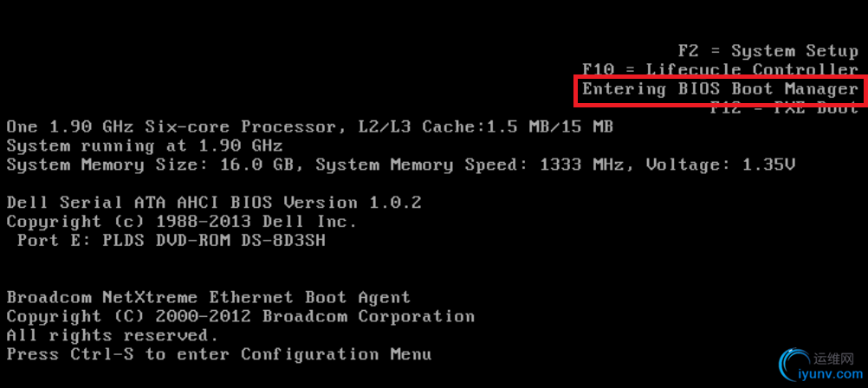This screenshot has width=868, height=388.
Task: Select the F10 Lifecycle Controller option
Action: 720,70
